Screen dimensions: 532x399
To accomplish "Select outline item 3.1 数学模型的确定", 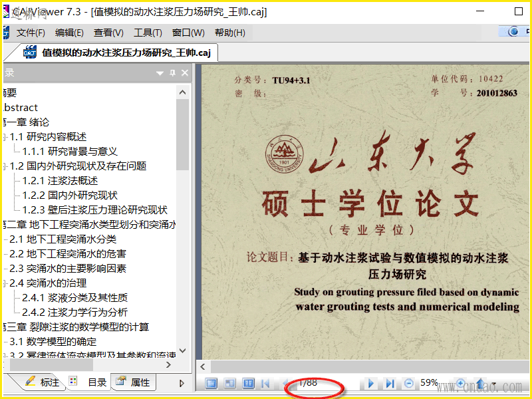I will point(53,341).
